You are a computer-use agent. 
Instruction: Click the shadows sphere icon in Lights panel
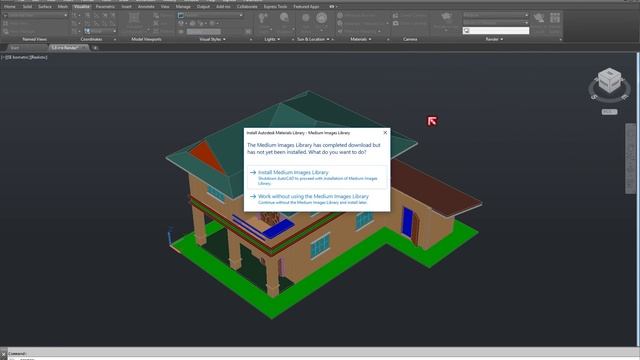[284, 17]
